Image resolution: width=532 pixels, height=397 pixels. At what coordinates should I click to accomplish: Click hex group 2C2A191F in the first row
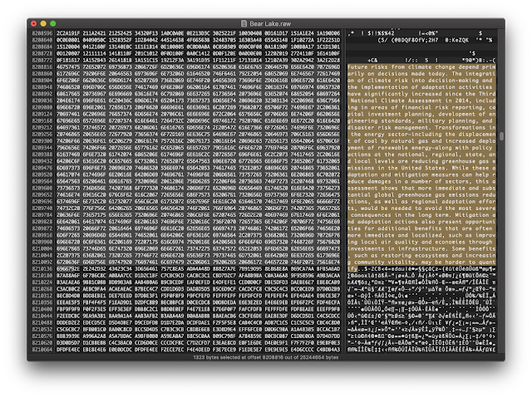(68, 33)
